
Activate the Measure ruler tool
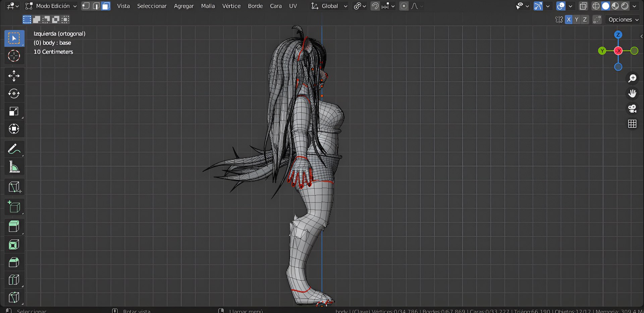[14, 167]
